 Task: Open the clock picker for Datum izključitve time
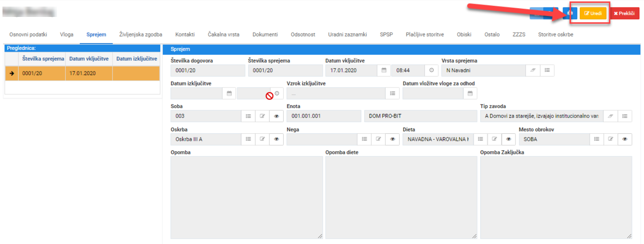coord(277,93)
